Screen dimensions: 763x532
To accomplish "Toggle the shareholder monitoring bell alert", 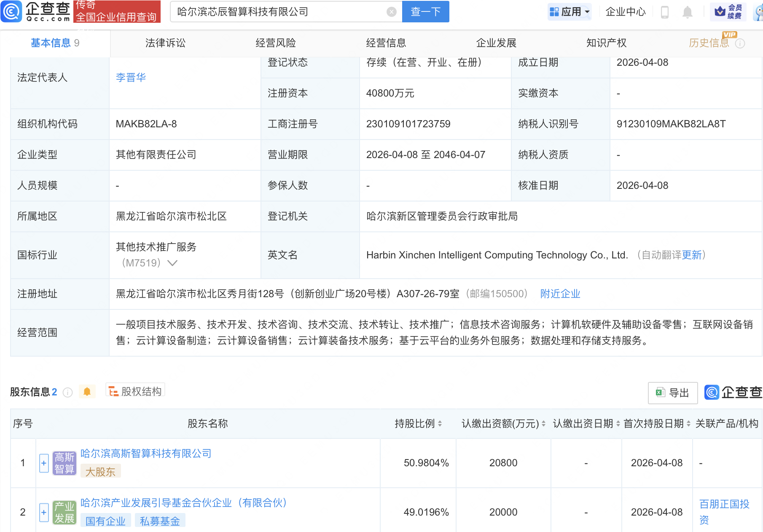I will [x=87, y=392].
